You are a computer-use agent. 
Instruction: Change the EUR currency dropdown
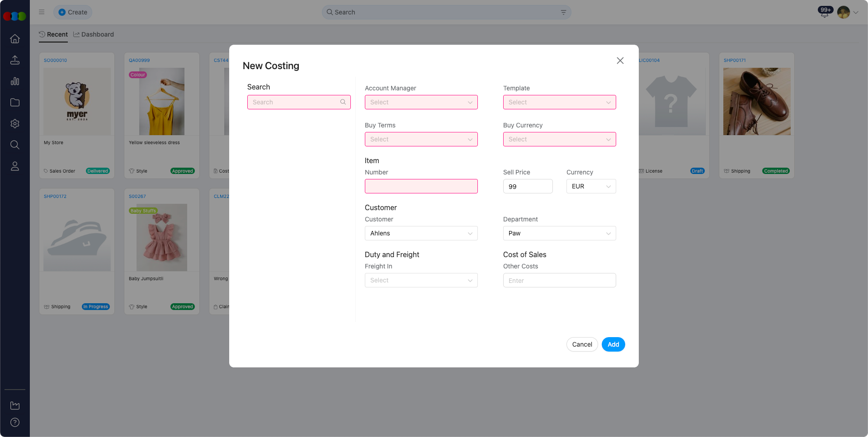591,186
